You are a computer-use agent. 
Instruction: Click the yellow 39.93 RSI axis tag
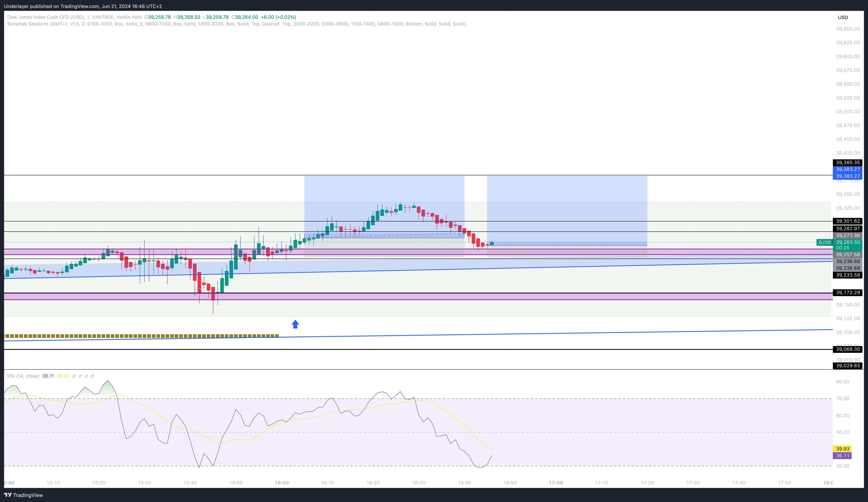tap(842, 448)
